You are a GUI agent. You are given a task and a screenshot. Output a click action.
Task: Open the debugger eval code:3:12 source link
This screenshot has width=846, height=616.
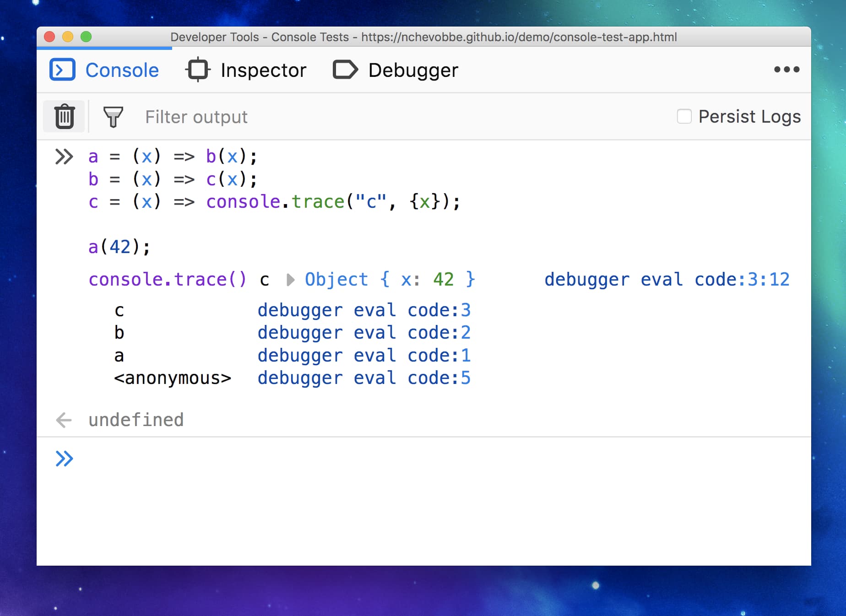(667, 279)
